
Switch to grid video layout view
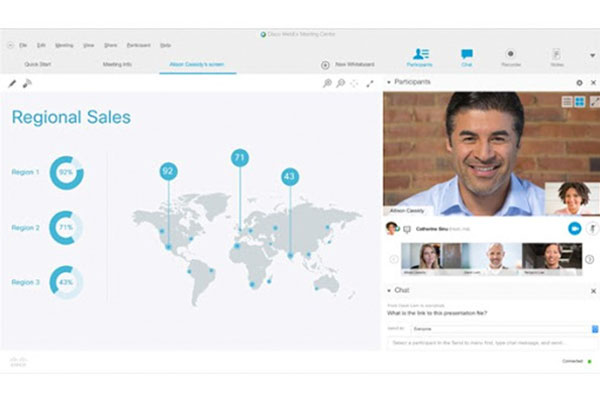coord(579,101)
